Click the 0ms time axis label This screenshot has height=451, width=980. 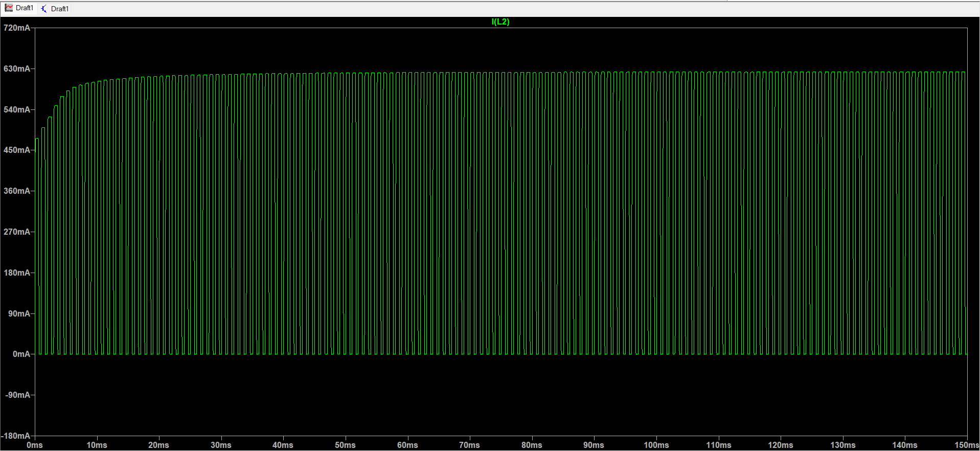point(35,445)
